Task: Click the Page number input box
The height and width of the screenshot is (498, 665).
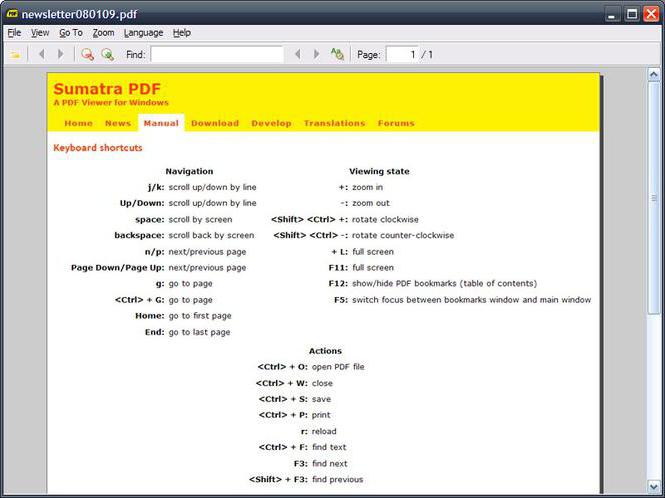Action: pyautogui.click(x=402, y=54)
